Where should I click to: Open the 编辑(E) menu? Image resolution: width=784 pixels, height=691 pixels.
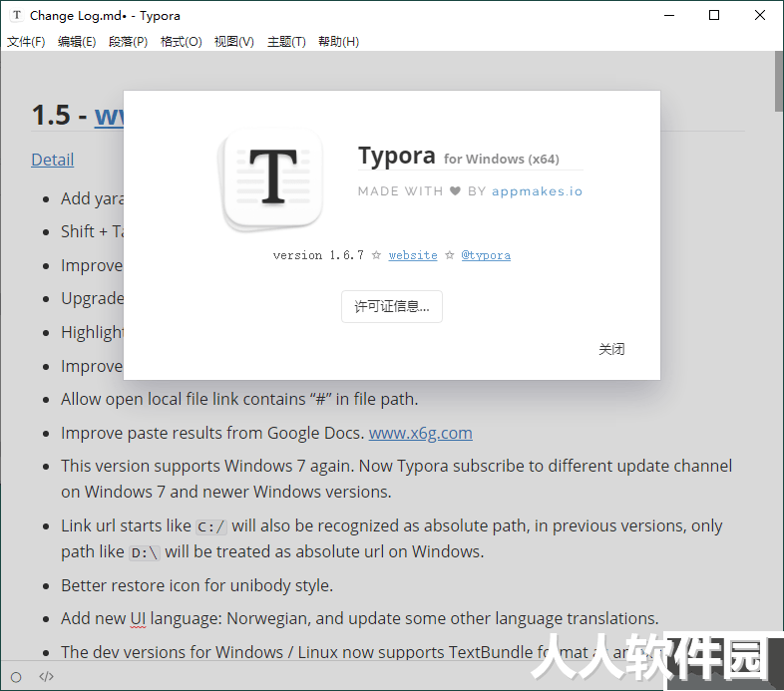coord(77,42)
